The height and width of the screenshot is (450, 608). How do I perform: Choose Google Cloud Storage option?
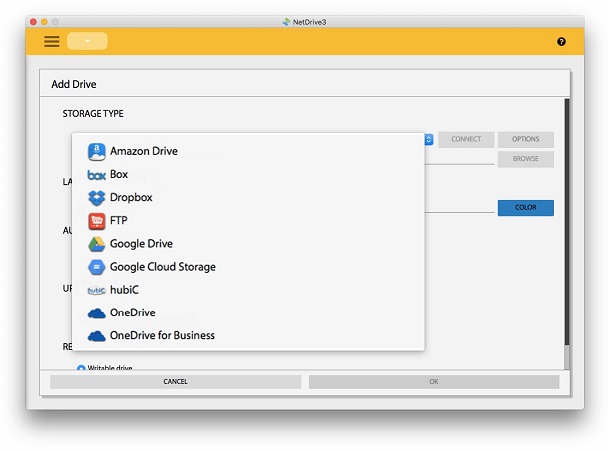coord(248,267)
